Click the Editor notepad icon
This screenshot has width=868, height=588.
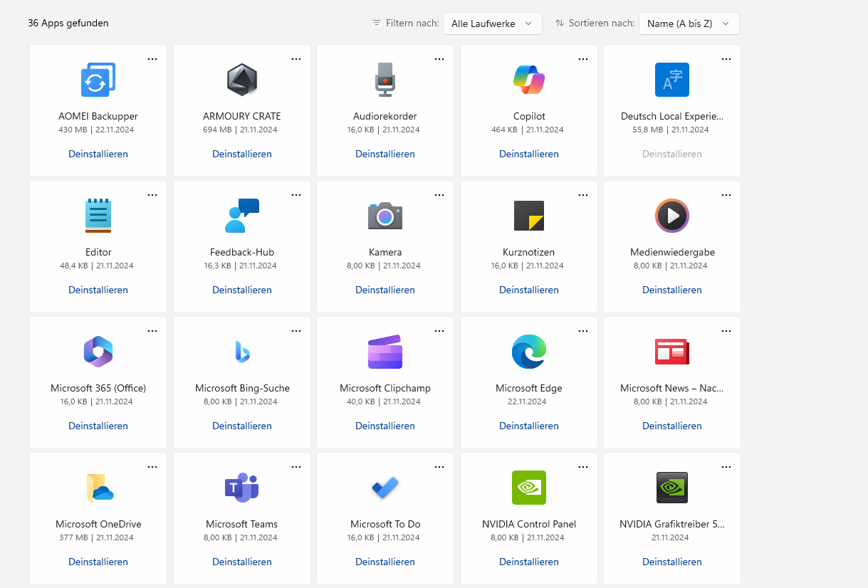click(x=98, y=216)
